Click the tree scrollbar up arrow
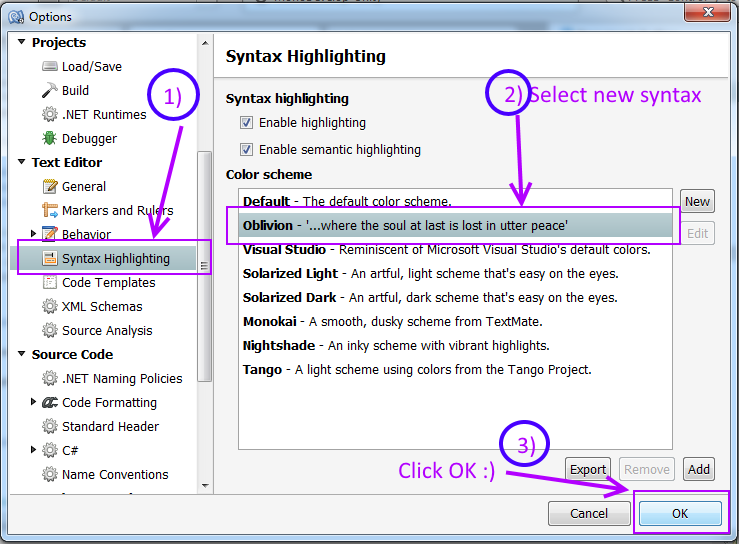 (205, 43)
